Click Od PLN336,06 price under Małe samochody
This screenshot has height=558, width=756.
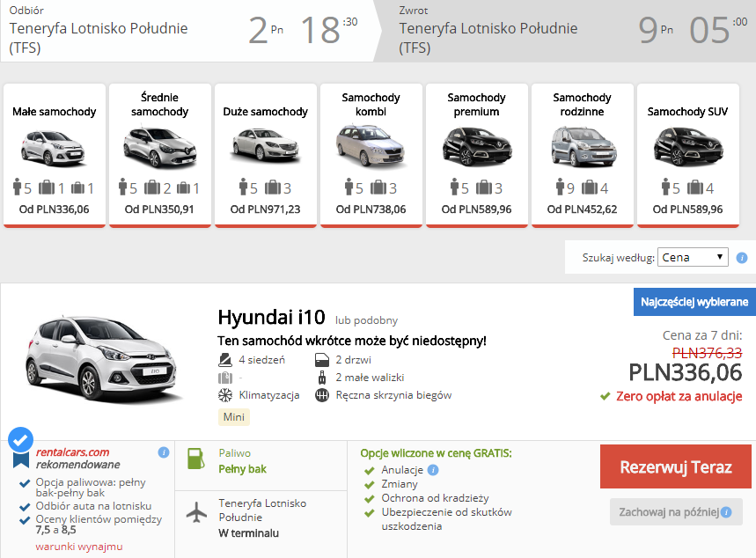54,209
